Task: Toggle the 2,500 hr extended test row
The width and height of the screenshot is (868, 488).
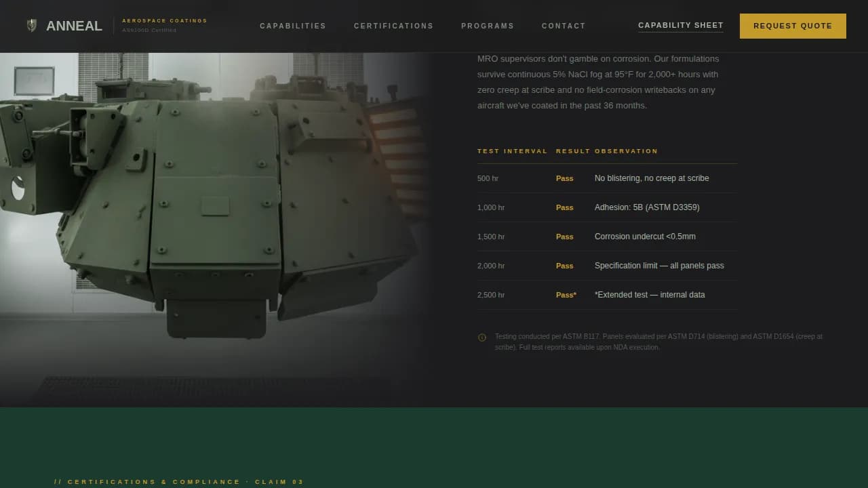Action: coord(607,295)
